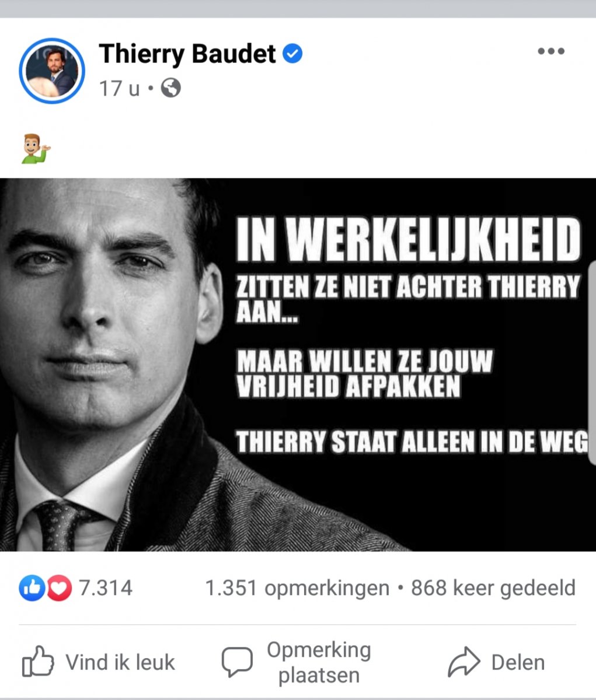Open the black-and-white post image
The width and height of the screenshot is (596, 700).
[x=298, y=365]
